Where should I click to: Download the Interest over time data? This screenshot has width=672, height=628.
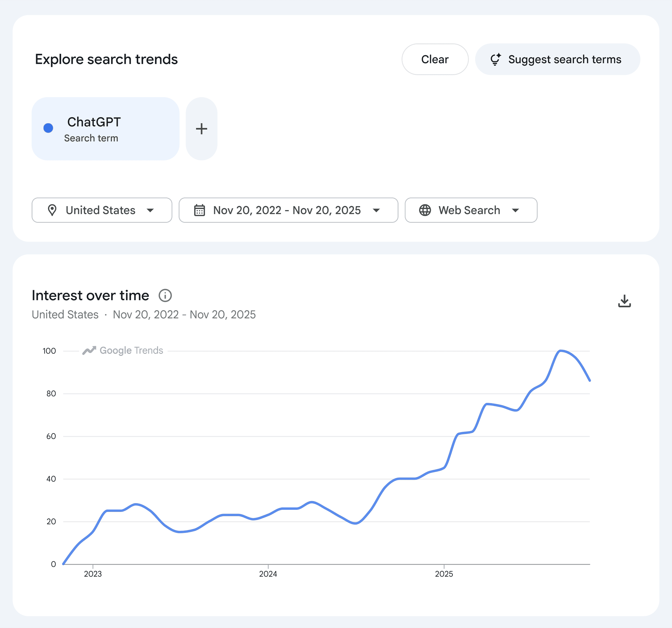pyautogui.click(x=624, y=301)
